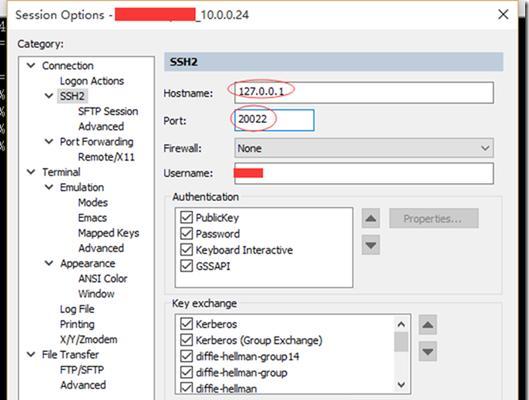Toggle diffie-hellman-group14 checkbox

(x=186, y=356)
